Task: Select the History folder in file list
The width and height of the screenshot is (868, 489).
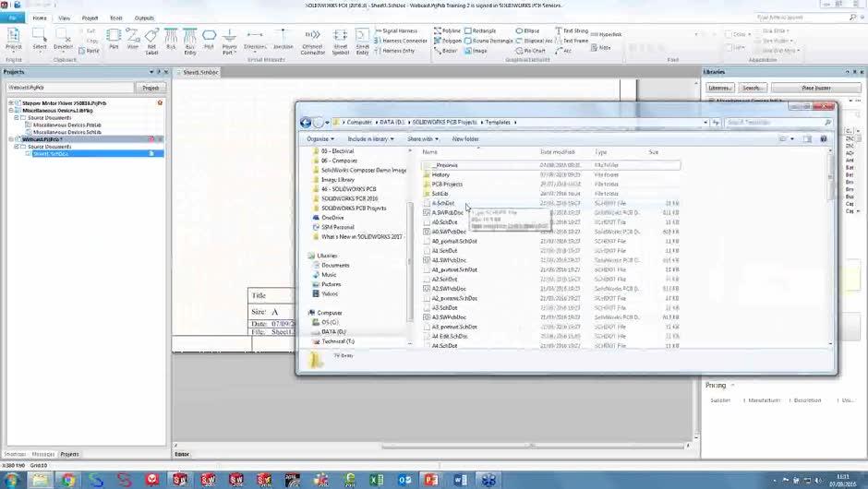Action: point(440,174)
